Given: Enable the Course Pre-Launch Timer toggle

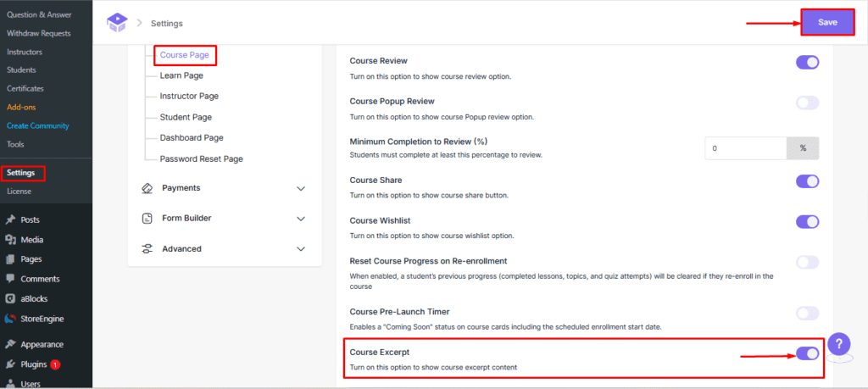Looking at the screenshot, I should point(807,314).
